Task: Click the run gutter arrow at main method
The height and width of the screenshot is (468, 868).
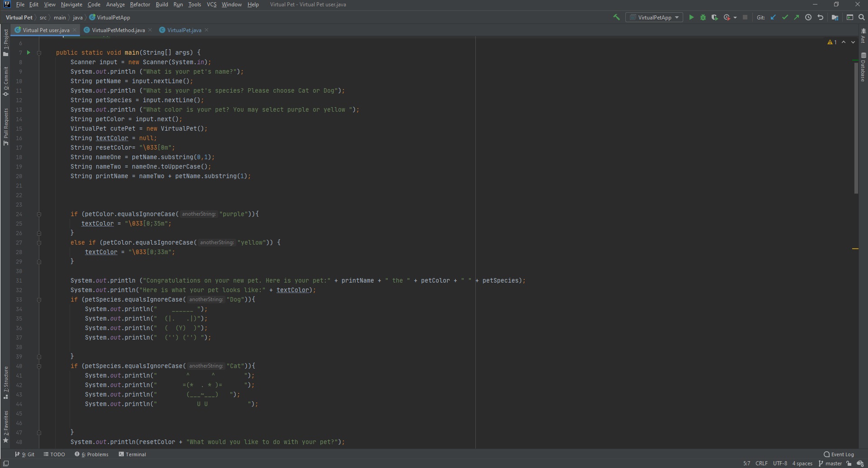Action: [x=28, y=52]
